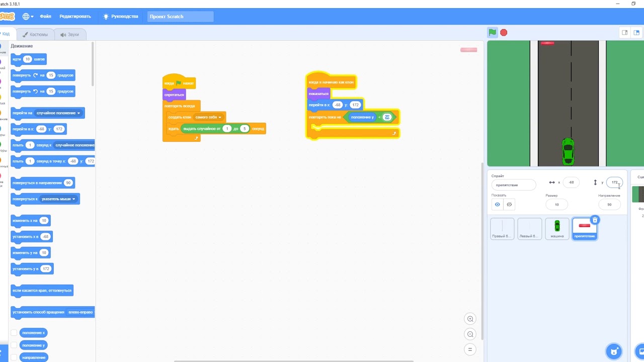Open the Редактировать menu
644x362 pixels.
tap(75, 17)
